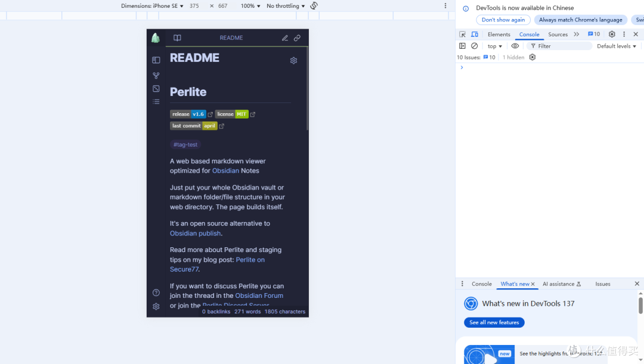Screen dimensions: 644x364
Task: Open the graph view icon in Perlite sidebar
Action: click(156, 76)
